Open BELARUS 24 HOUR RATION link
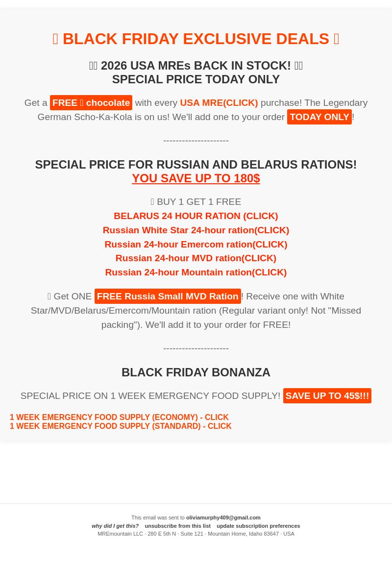 tap(196, 216)
